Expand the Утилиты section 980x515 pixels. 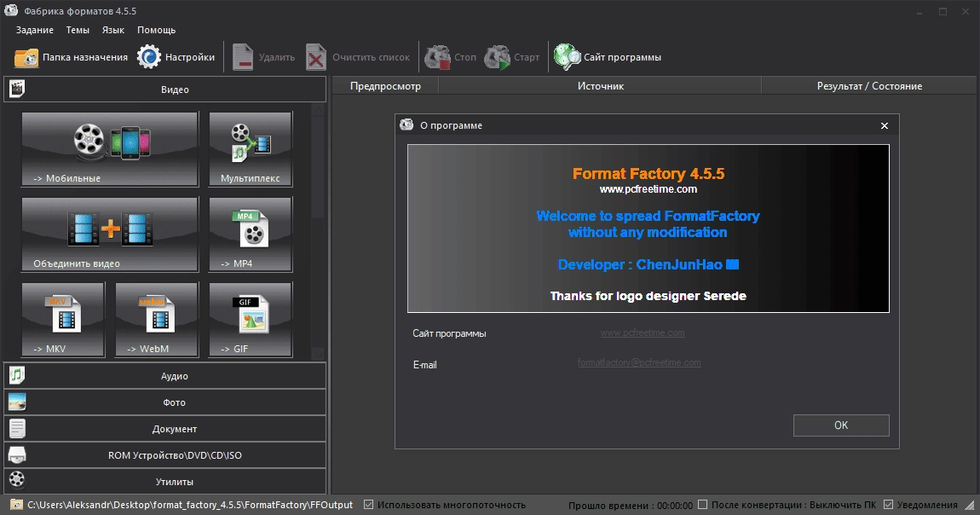[x=165, y=481]
